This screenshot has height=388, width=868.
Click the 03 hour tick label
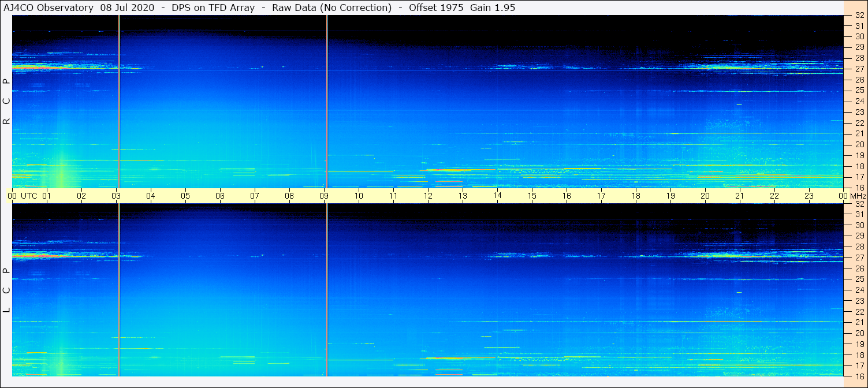pyautogui.click(x=117, y=196)
